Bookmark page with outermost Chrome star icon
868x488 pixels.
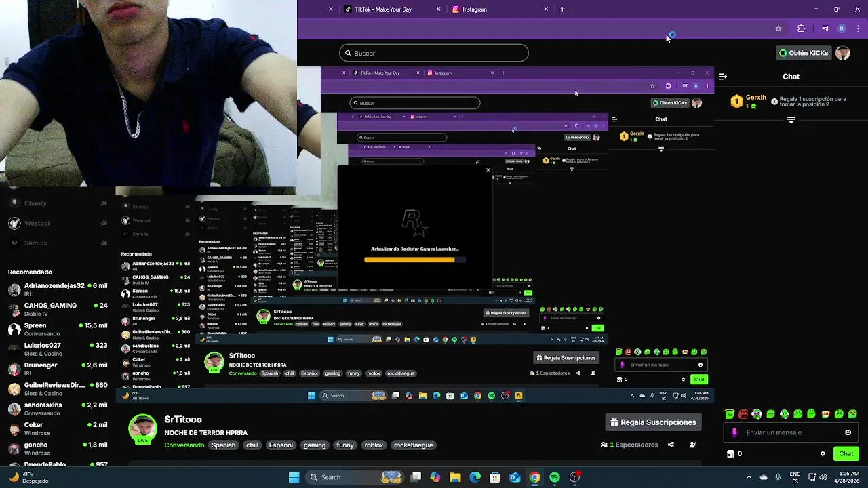coord(778,28)
